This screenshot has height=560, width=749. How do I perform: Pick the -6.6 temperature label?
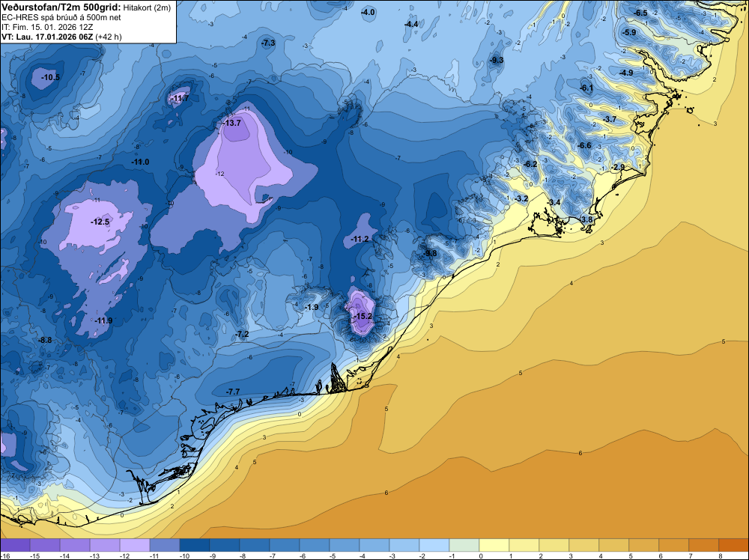[x=584, y=145]
